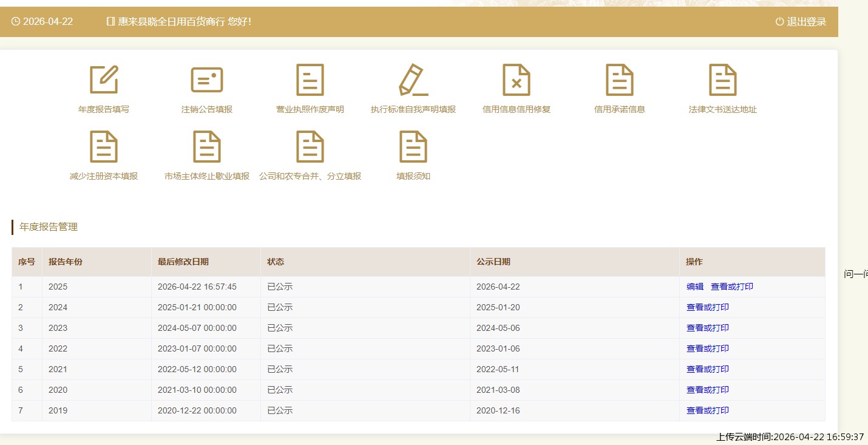This screenshot has height=445, width=868.
Task: Open 营业执照作废声明 icon
Action: pos(310,80)
